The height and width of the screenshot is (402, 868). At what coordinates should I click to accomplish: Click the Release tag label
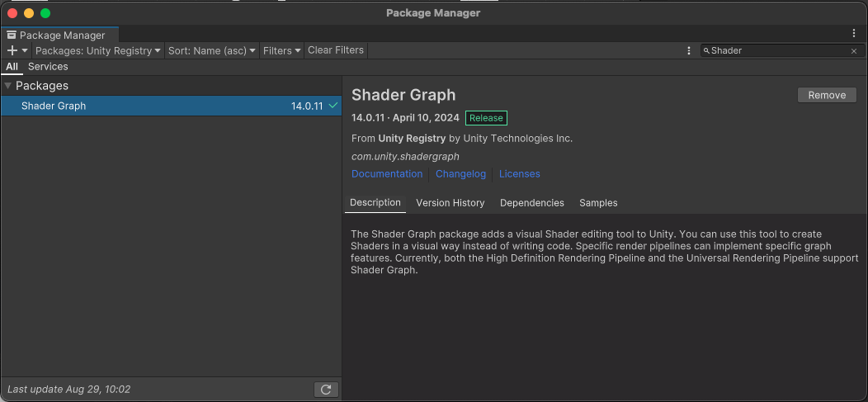[x=486, y=118]
